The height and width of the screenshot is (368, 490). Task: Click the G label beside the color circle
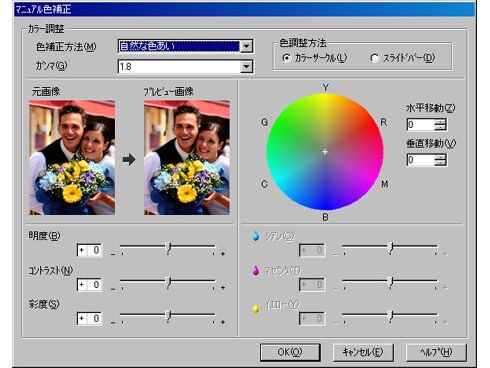[265, 122]
